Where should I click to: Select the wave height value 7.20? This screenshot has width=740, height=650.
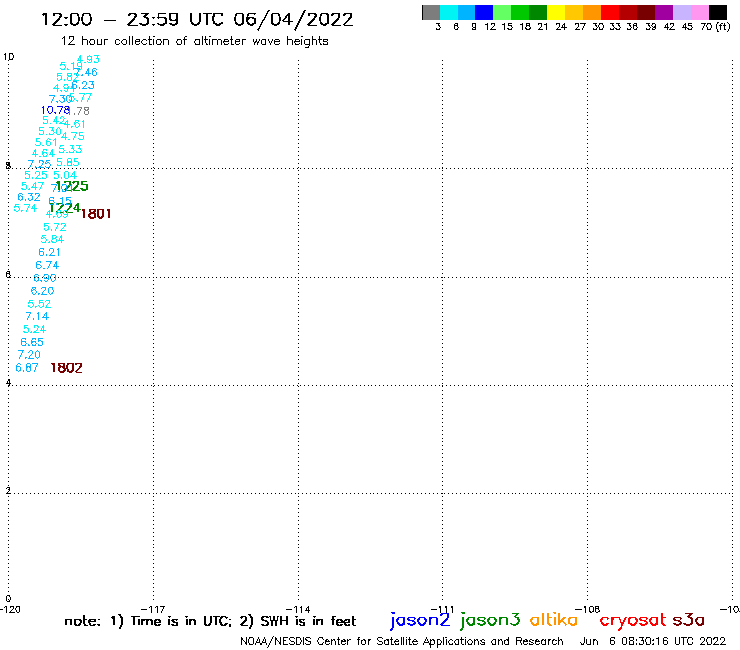pyautogui.click(x=29, y=355)
